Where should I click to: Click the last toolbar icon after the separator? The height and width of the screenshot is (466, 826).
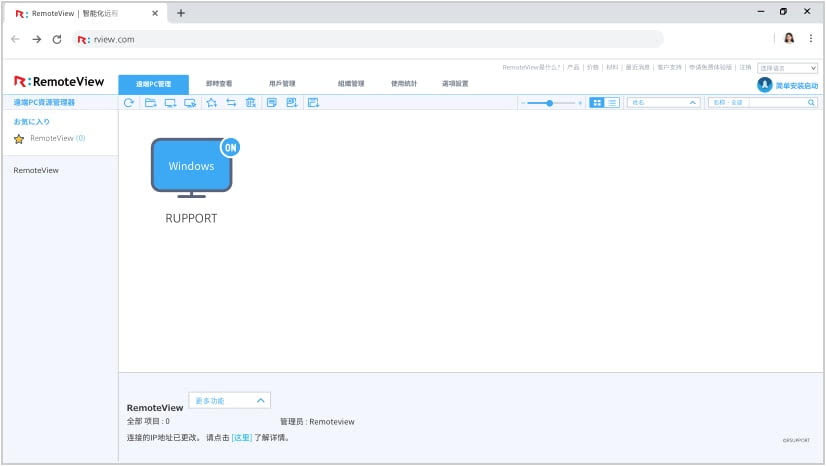(313, 103)
